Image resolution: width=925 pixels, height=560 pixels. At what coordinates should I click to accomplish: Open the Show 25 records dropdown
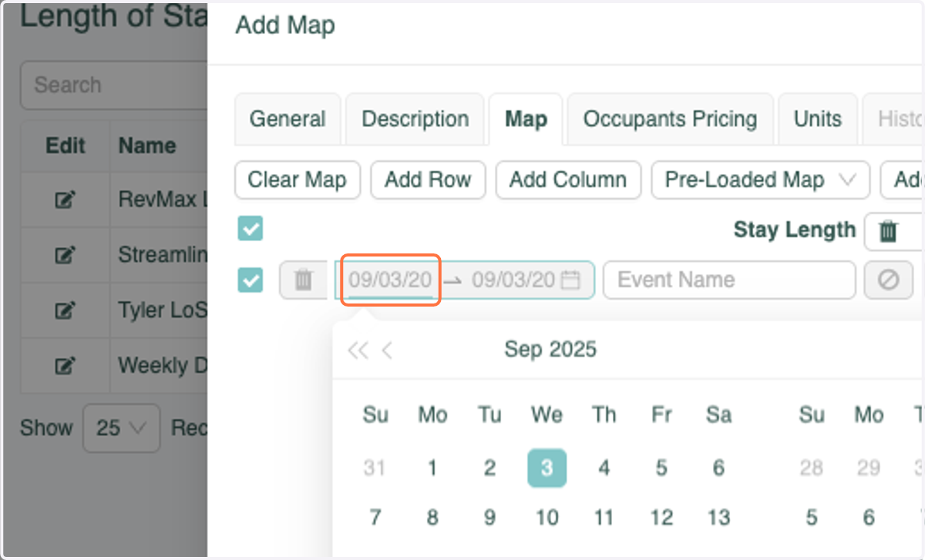point(121,428)
